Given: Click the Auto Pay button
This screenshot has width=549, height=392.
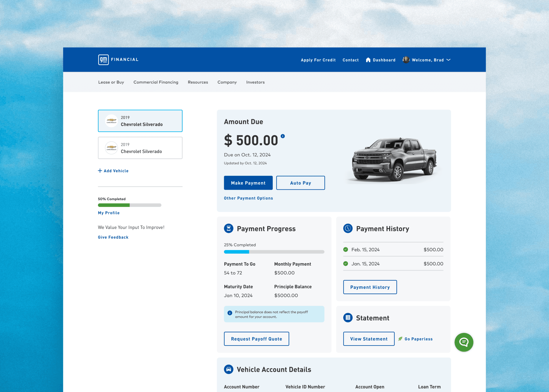Looking at the screenshot, I should click(x=300, y=183).
